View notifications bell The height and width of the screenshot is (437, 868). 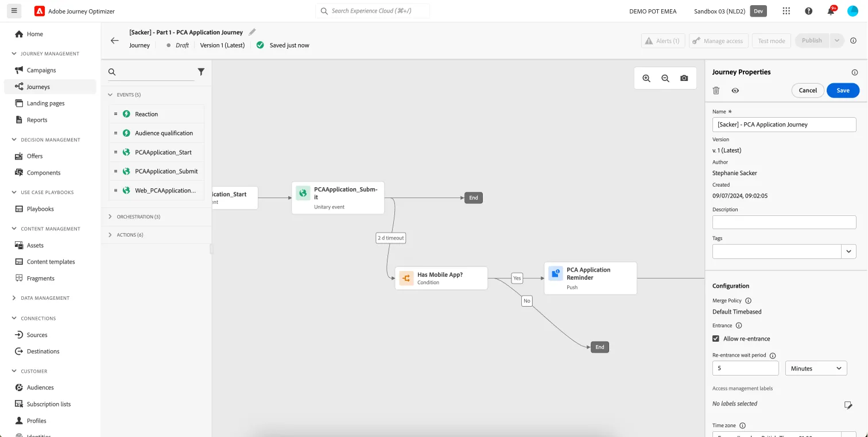click(x=831, y=11)
